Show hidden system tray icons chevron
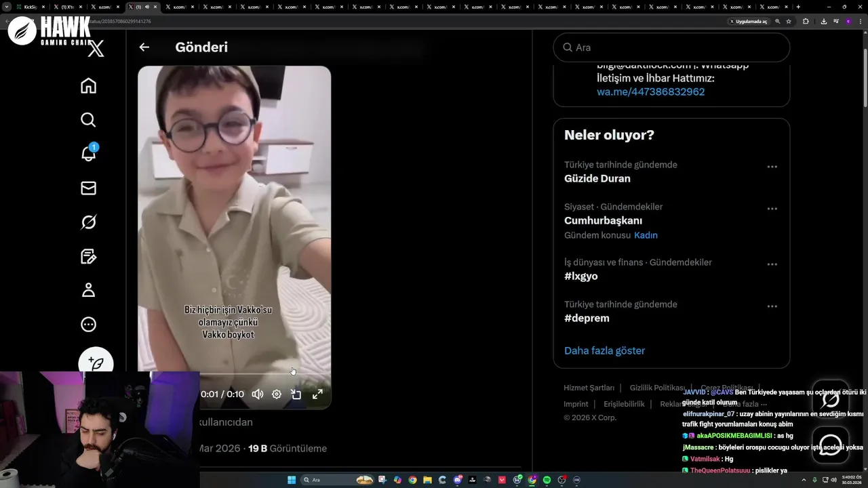868x488 pixels. point(804,480)
